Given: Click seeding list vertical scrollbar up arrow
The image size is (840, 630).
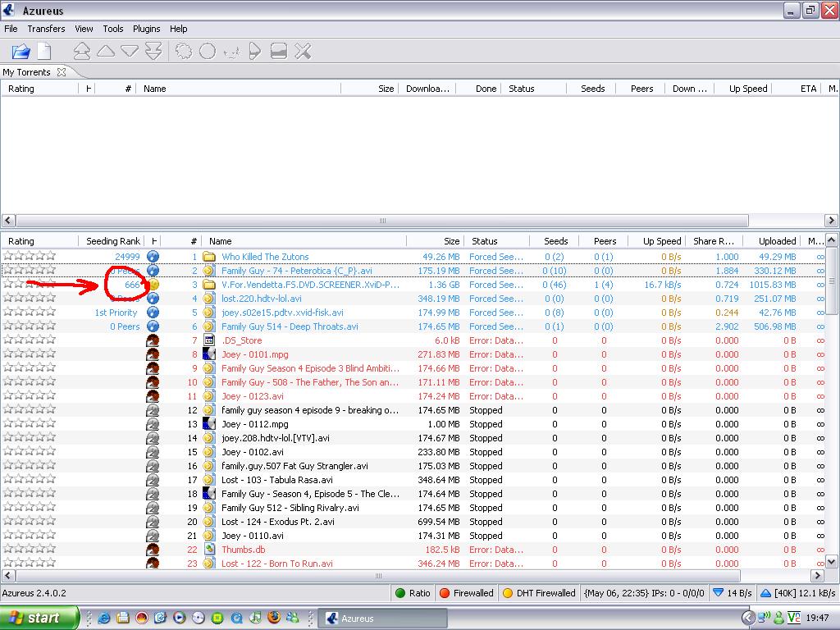Looking at the screenshot, I should click(832, 240).
